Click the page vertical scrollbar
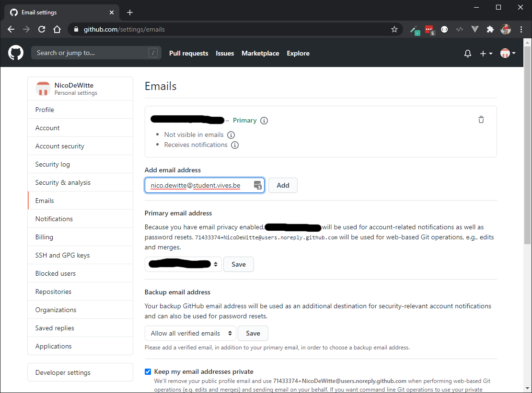This screenshot has height=393, width=532. 527,145
